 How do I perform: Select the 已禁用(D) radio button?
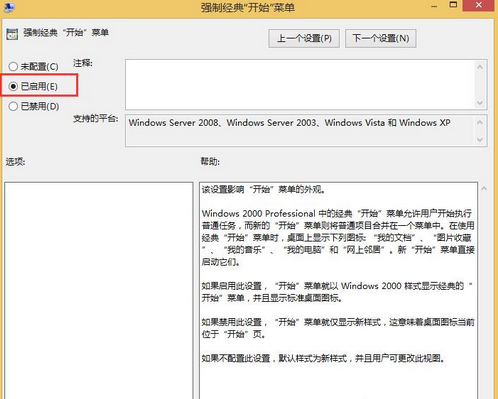tap(34, 106)
